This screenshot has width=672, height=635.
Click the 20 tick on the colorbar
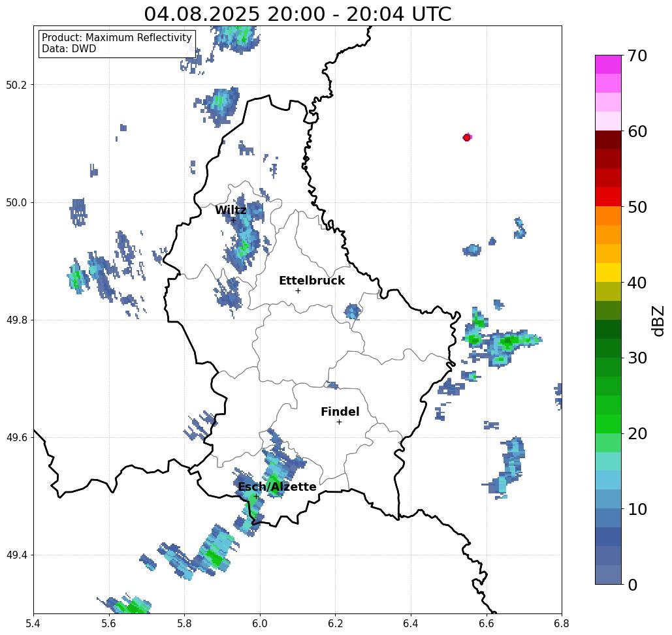637,434
